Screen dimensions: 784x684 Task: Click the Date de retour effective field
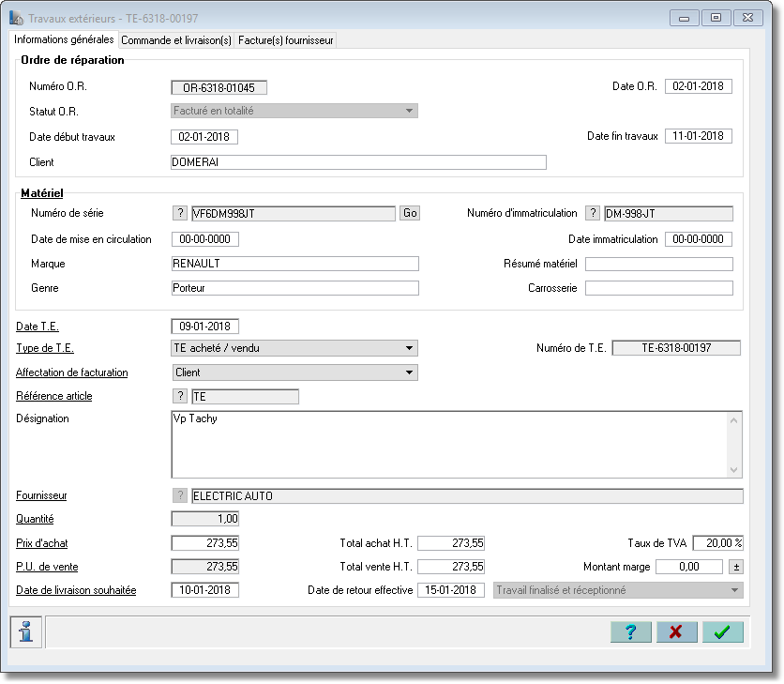(x=451, y=590)
